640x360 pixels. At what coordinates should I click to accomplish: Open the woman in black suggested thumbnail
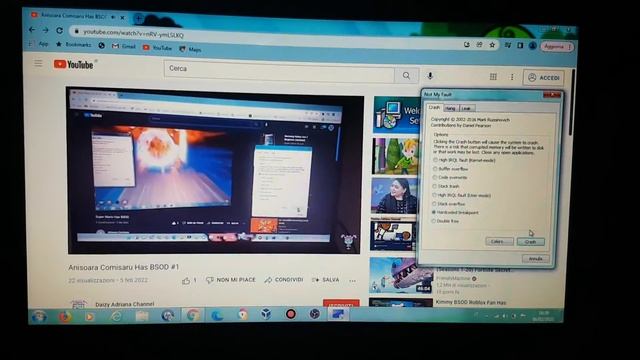click(x=393, y=196)
